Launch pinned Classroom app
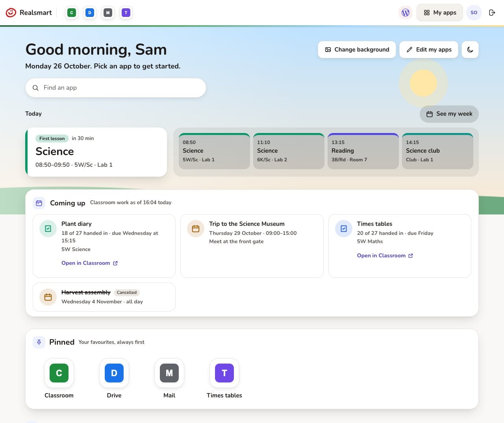This screenshot has height=423, width=504. [59, 379]
